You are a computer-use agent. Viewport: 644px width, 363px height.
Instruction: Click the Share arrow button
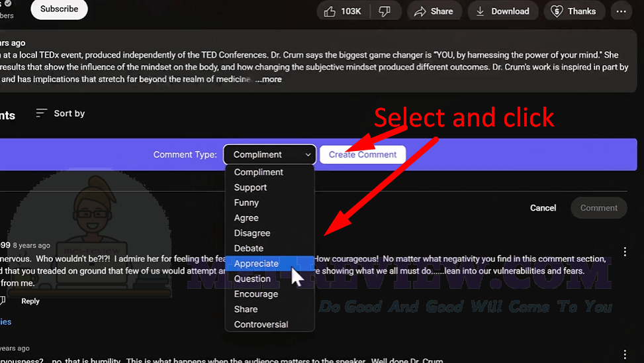434,11
